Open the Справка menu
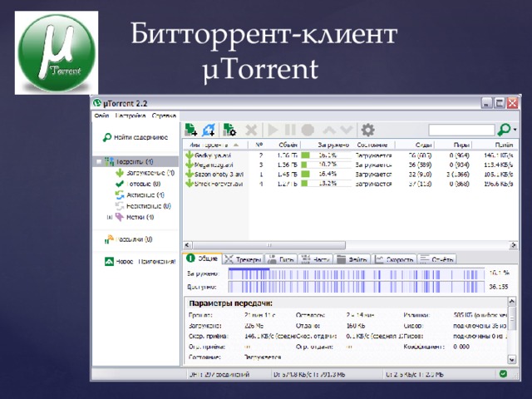Viewport: 532px width, 399px height. tap(164, 116)
